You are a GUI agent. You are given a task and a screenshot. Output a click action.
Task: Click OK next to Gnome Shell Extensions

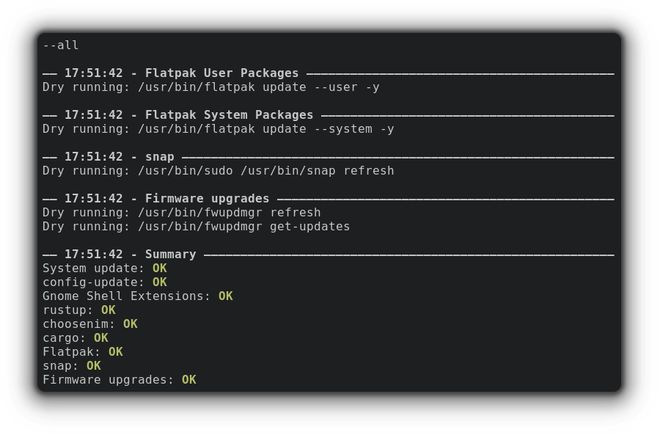coord(226,296)
